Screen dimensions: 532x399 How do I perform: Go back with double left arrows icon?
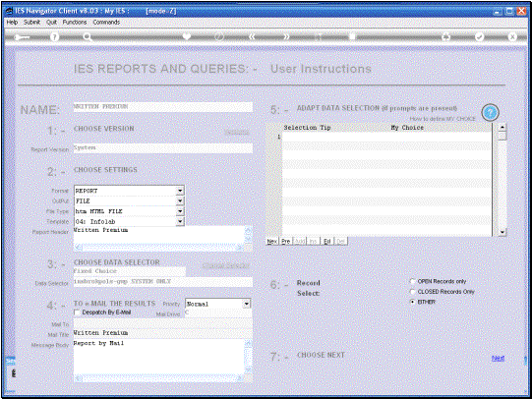coord(252,36)
